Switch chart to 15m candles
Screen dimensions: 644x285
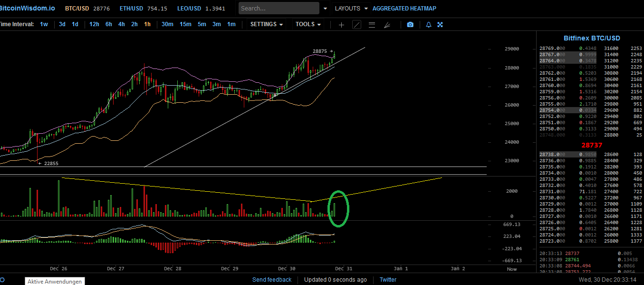click(185, 24)
